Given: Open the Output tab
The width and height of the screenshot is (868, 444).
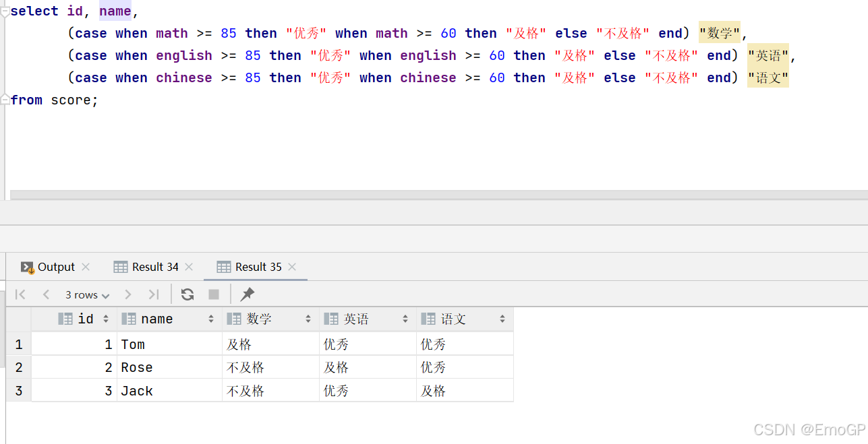Looking at the screenshot, I should click(x=56, y=267).
